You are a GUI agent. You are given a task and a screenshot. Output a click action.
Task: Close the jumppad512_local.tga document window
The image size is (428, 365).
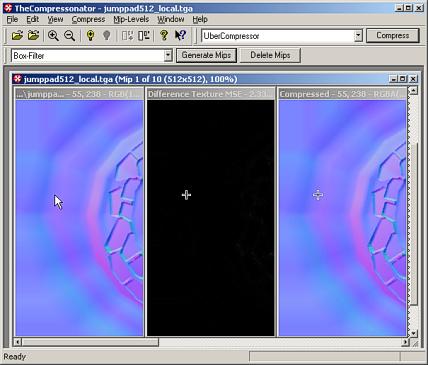413,79
